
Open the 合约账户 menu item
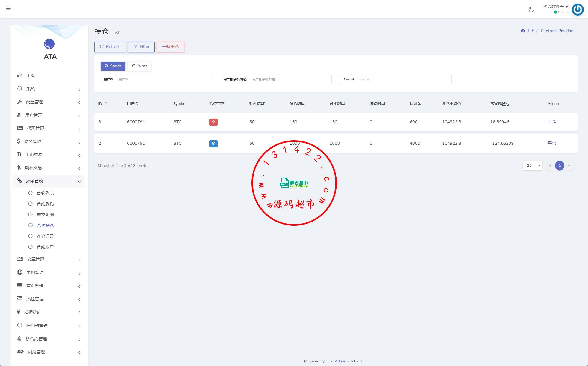coord(45,247)
